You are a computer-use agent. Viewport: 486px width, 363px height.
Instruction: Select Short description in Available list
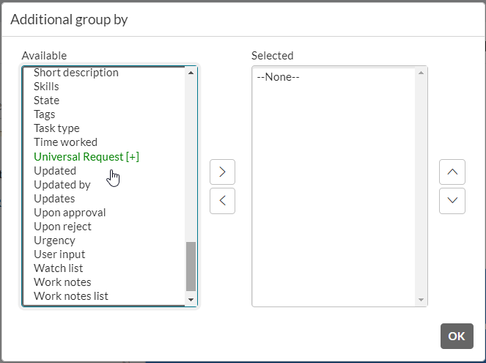pyautogui.click(x=76, y=72)
